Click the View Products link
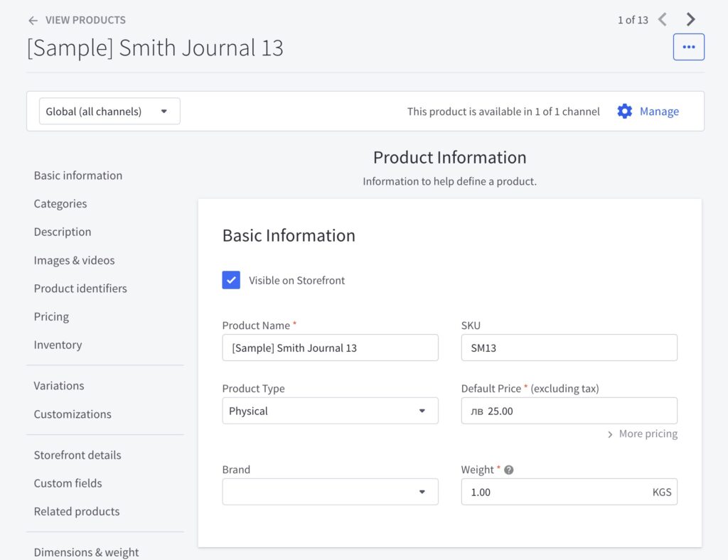 click(x=85, y=21)
